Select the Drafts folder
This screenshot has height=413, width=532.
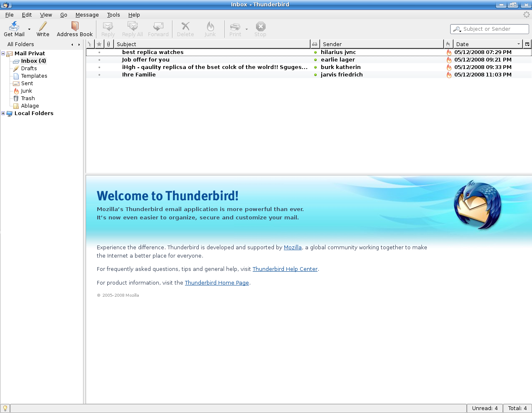(29, 68)
